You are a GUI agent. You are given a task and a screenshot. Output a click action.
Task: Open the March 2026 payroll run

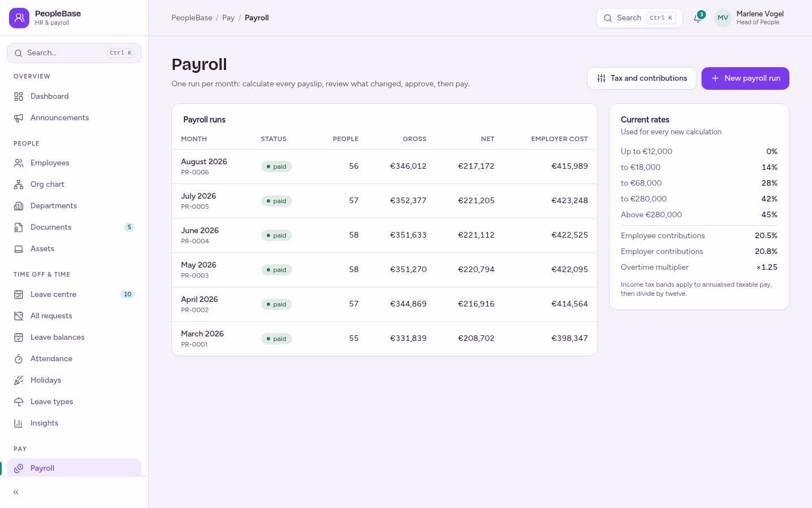(384, 339)
